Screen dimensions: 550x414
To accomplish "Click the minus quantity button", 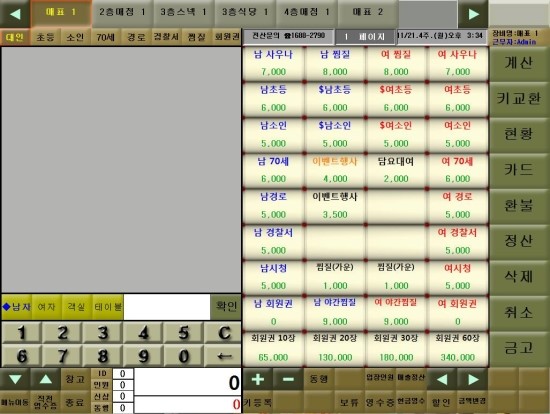I will coord(288,379).
